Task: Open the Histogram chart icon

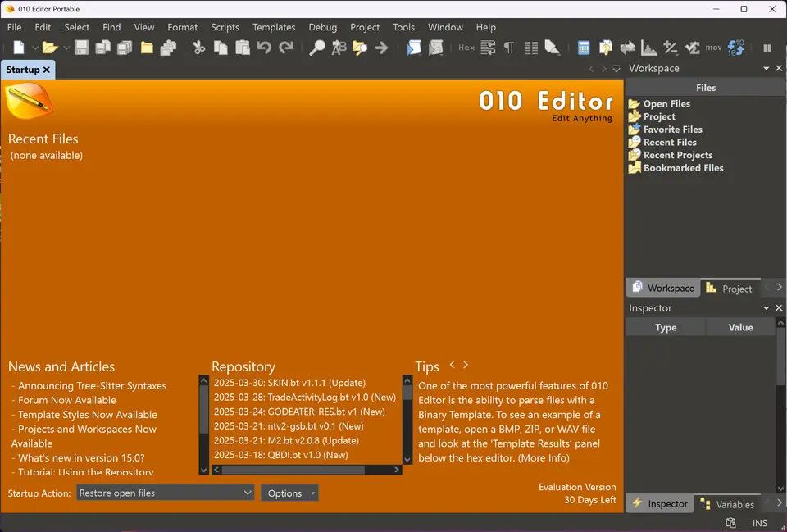Action: 649,48
